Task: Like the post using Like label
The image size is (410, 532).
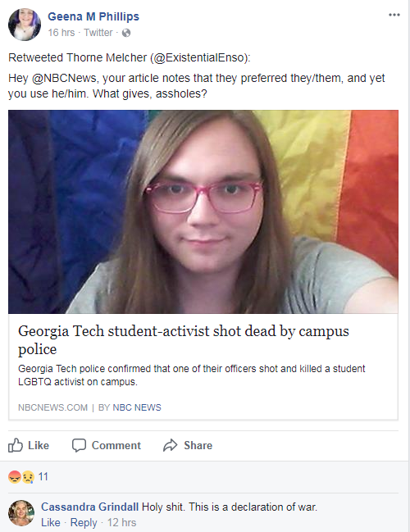Action: (39, 445)
